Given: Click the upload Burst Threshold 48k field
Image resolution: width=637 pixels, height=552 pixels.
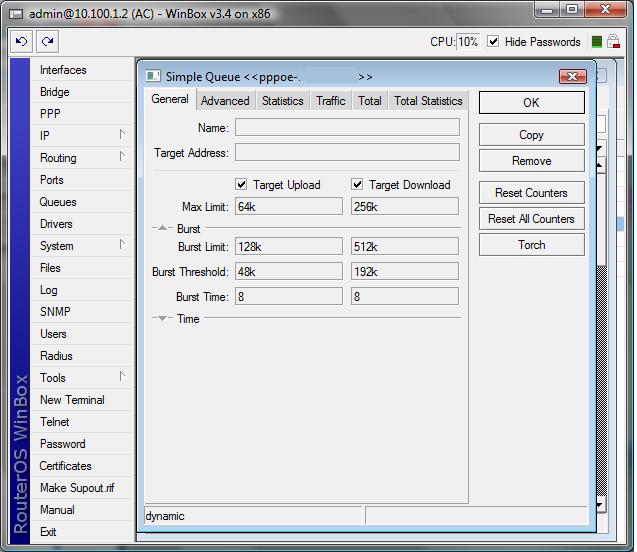Looking at the screenshot, I should 289,271.
